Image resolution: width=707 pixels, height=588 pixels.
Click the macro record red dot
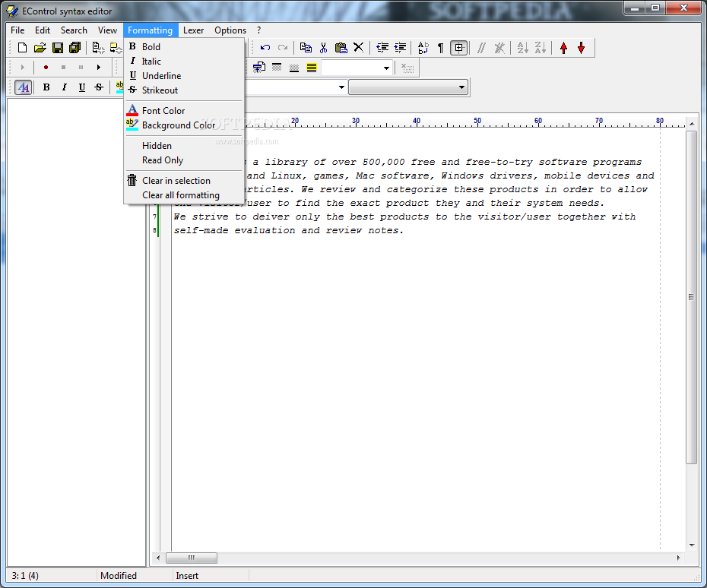tap(46, 67)
